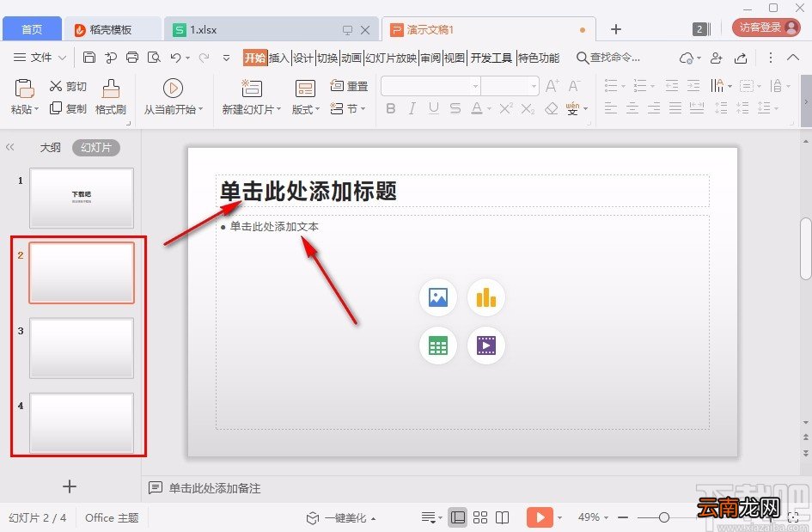Click the zoom out minus button
The height and width of the screenshot is (532, 812).
[x=623, y=517]
